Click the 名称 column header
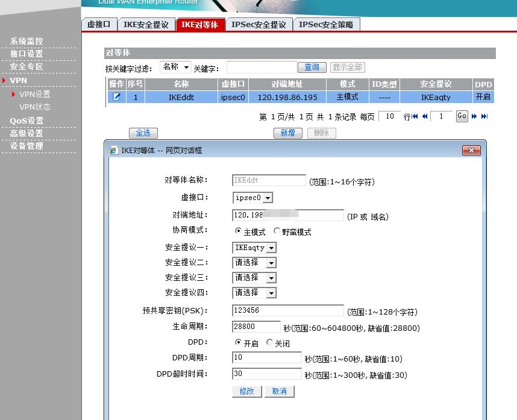 [x=181, y=84]
